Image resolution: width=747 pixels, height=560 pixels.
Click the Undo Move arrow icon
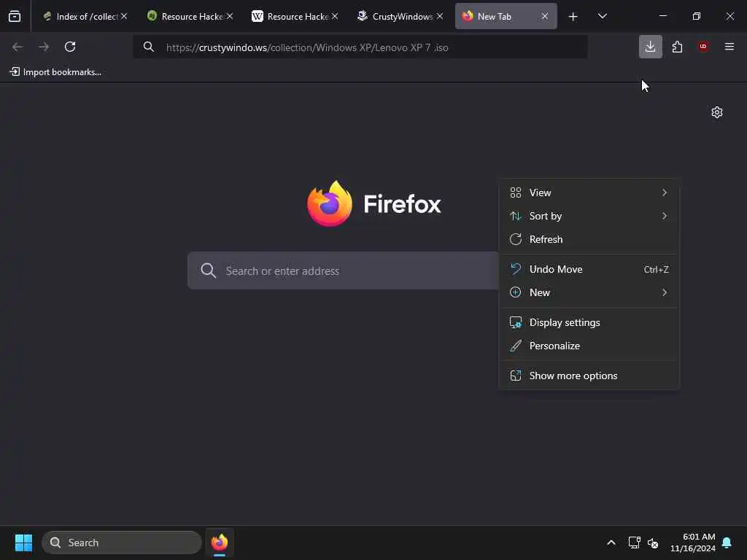[516, 269]
